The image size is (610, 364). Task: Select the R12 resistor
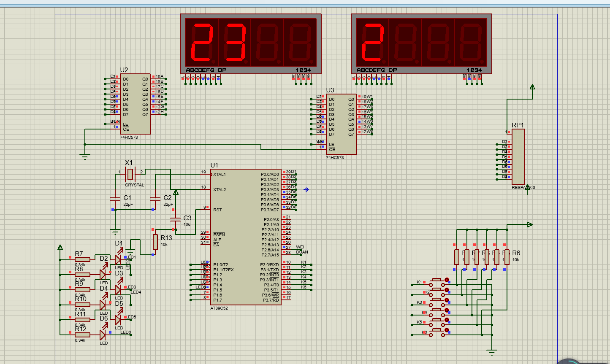(82, 334)
